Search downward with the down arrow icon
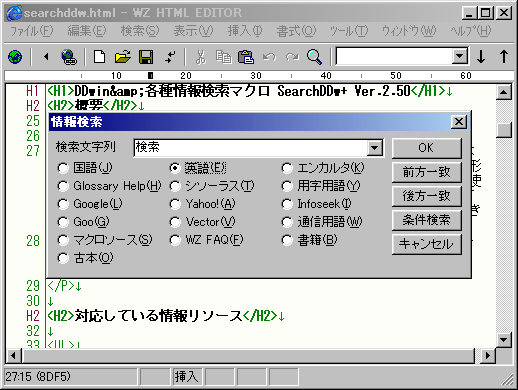The image size is (518, 390). click(481, 56)
